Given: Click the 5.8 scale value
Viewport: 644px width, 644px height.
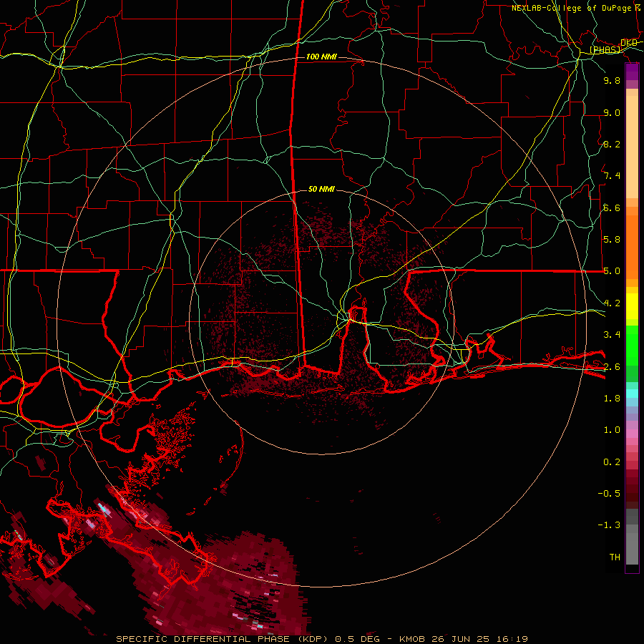Looking at the screenshot, I should (x=612, y=240).
